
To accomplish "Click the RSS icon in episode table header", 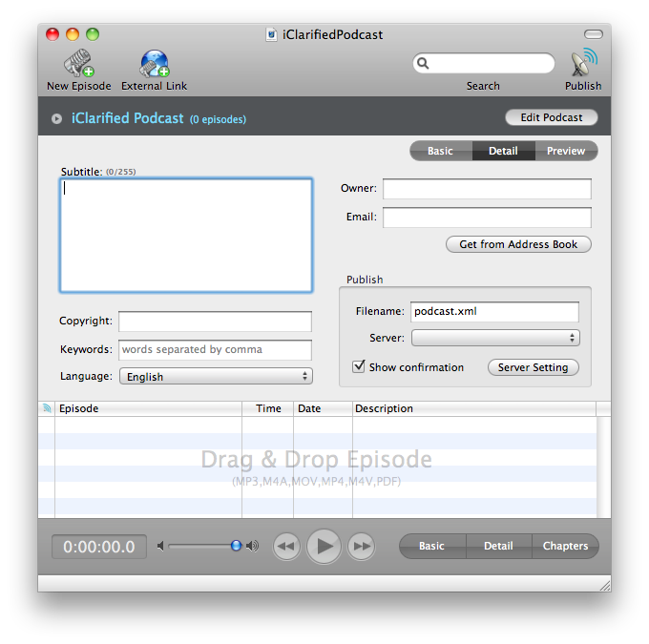I will (47, 408).
